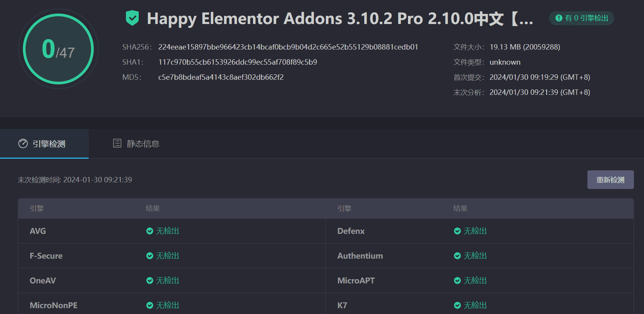The height and width of the screenshot is (314, 644).
Task: Click the green shield icon beside title
Action: (x=132, y=18)
